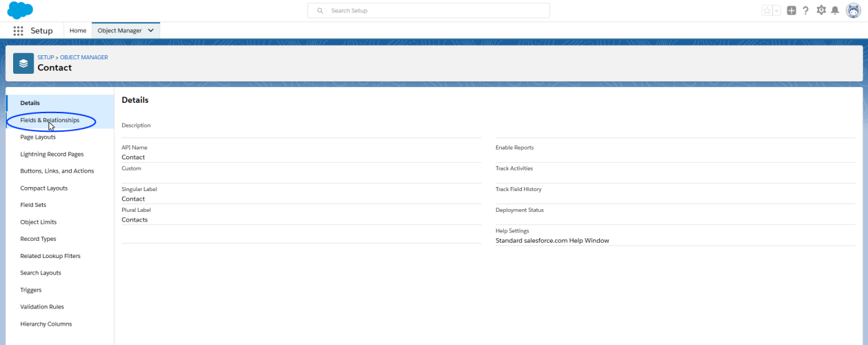Viewport: 868px width, 345px height.
Task: Click into the Search Setup field
Action: [429, 10]
